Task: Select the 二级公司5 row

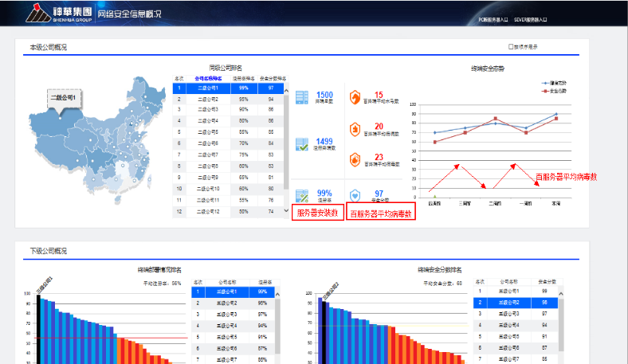Action: click(228, 131)
